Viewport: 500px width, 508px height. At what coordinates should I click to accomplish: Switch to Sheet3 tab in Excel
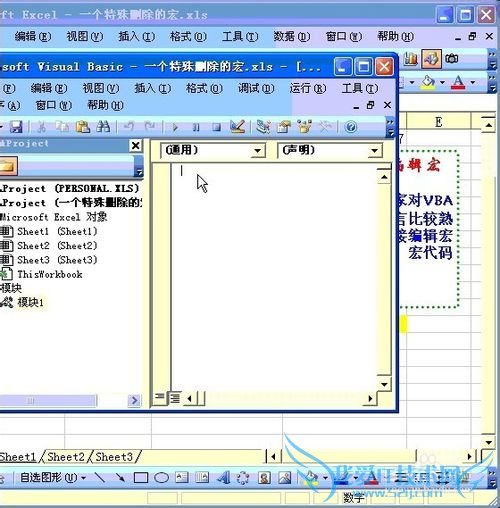pyautogui.click(x=114, y=457)
